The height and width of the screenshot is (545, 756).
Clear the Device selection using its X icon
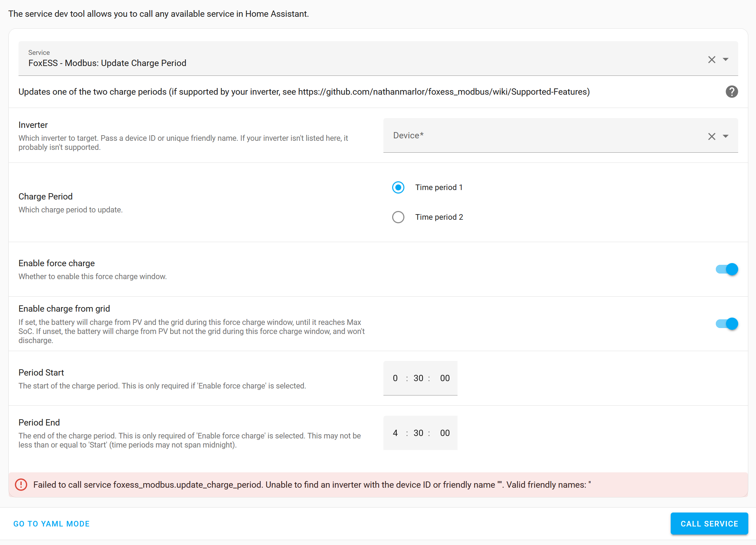pyautogui.click(x=712, y=136)
